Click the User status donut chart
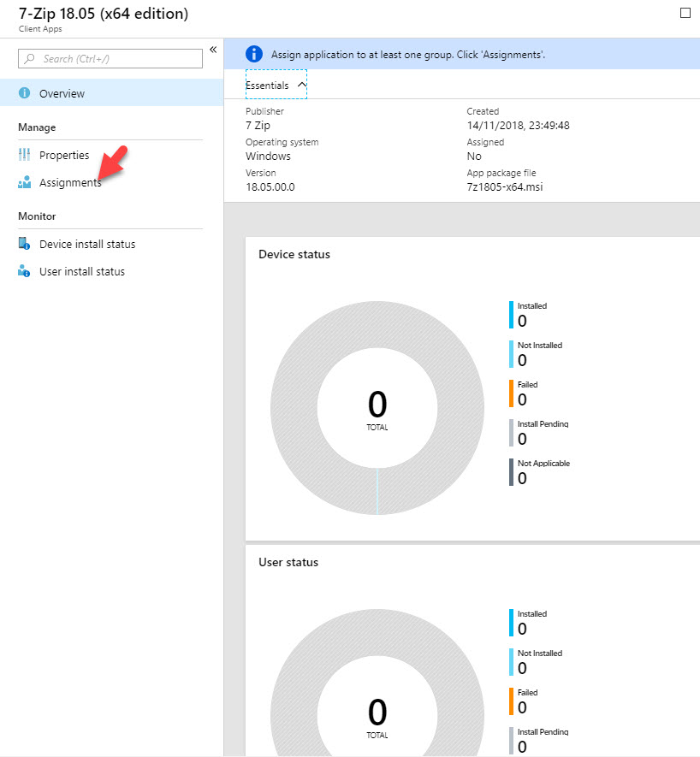Screen dimensions: 700x757 coord(377,683)
